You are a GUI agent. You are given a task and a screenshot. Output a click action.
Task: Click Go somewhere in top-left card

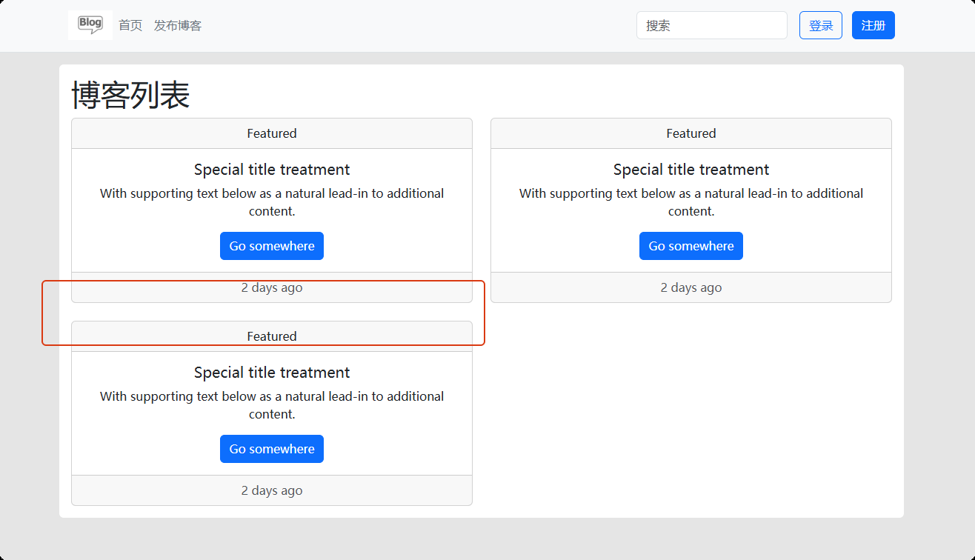click(272, 246)
